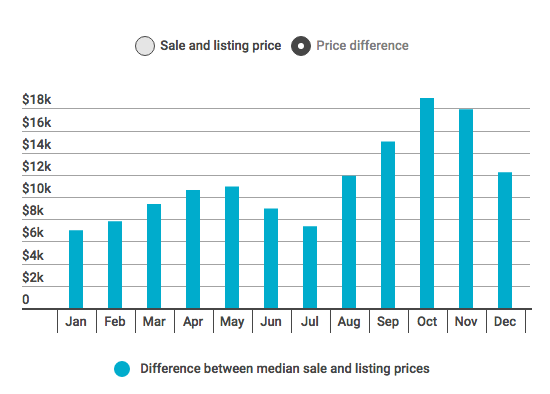Click the tallest October bar

click(427, 203)
